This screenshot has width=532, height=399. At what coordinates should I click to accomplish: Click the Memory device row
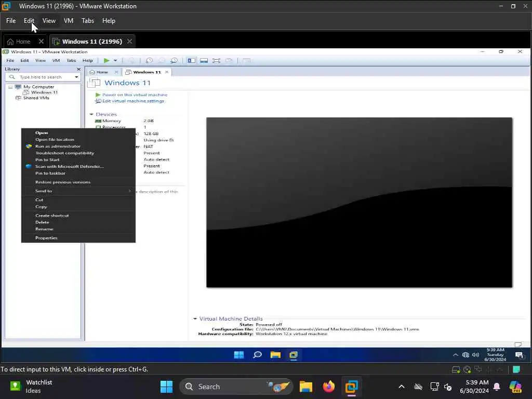125,121
